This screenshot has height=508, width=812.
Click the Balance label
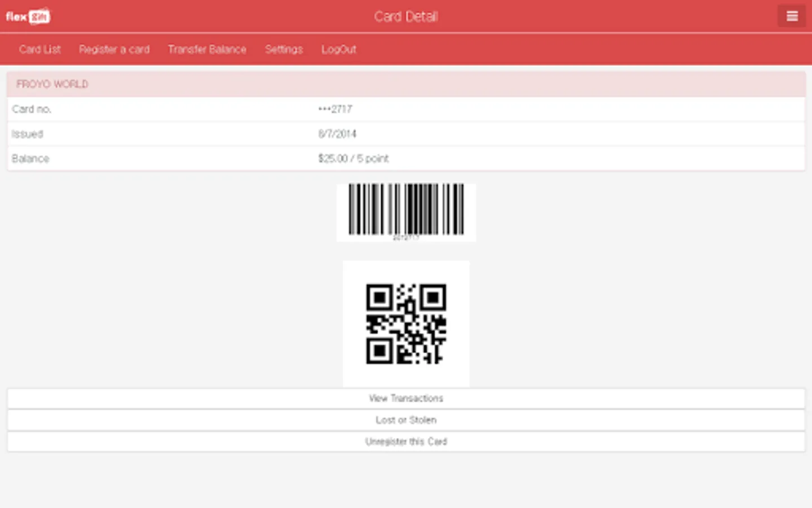(x=30, y=159)
